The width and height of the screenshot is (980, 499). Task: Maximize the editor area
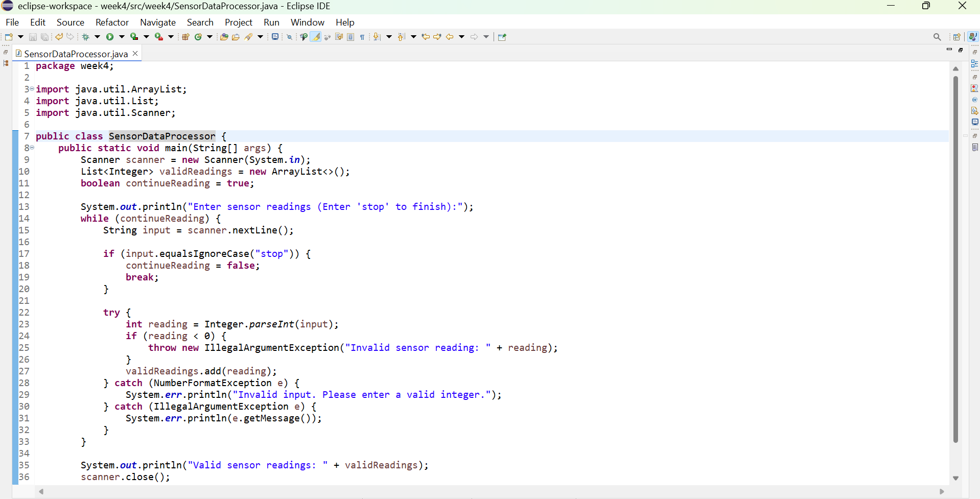click(x=961, y=50)
